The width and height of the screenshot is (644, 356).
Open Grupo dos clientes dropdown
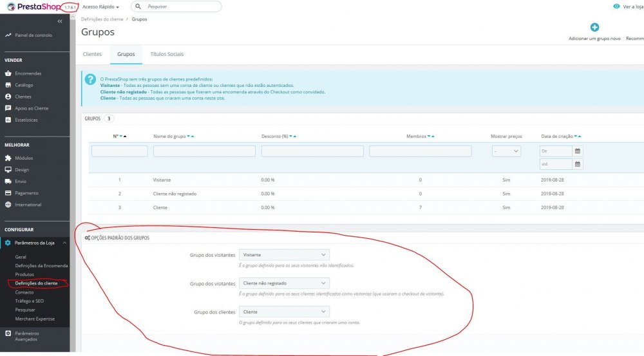(x=284, y=312)
